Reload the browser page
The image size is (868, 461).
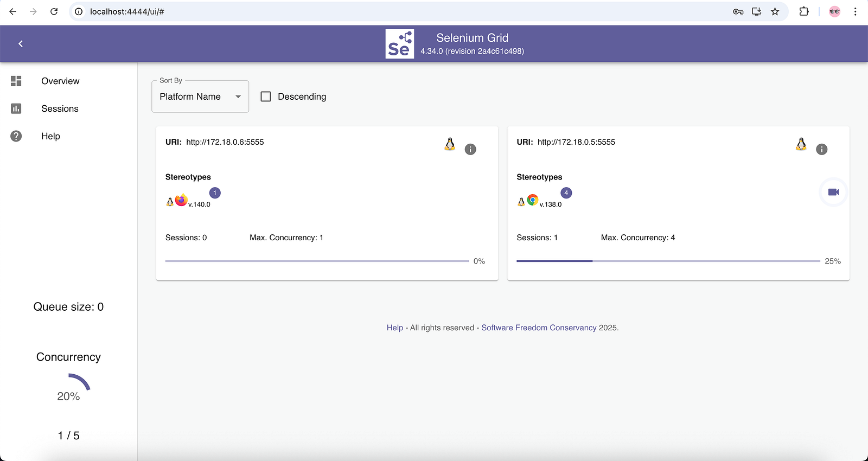coord(54,11)
